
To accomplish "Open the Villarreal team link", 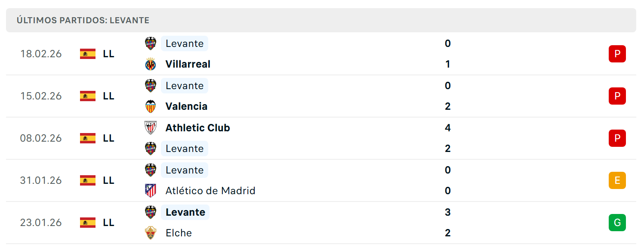I will [x=188, y=64].
